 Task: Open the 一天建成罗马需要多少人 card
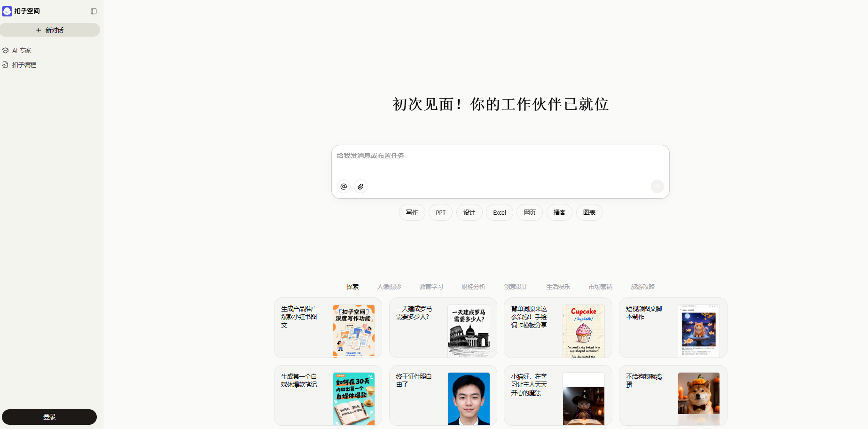click(x=442, y=328)
